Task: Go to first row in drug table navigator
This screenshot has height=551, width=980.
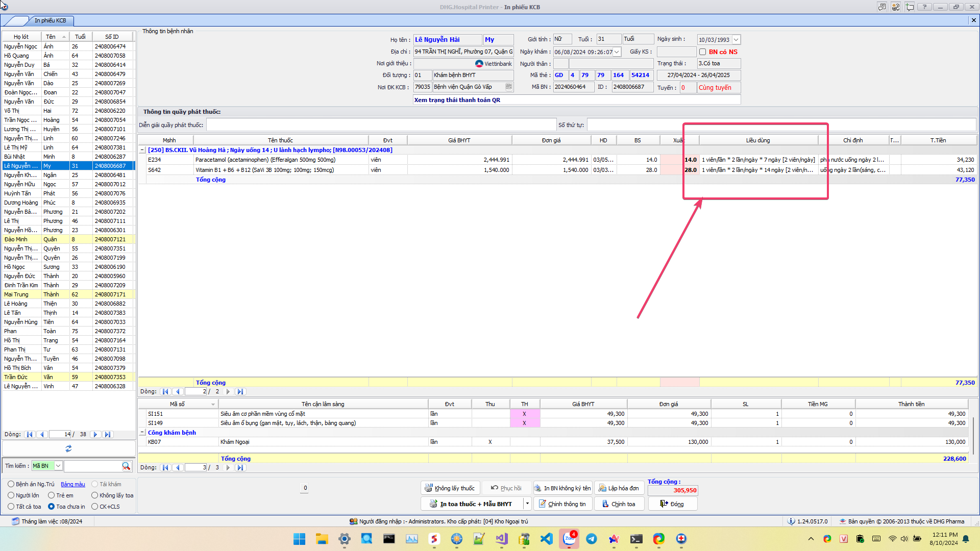Action: (165, 392)
